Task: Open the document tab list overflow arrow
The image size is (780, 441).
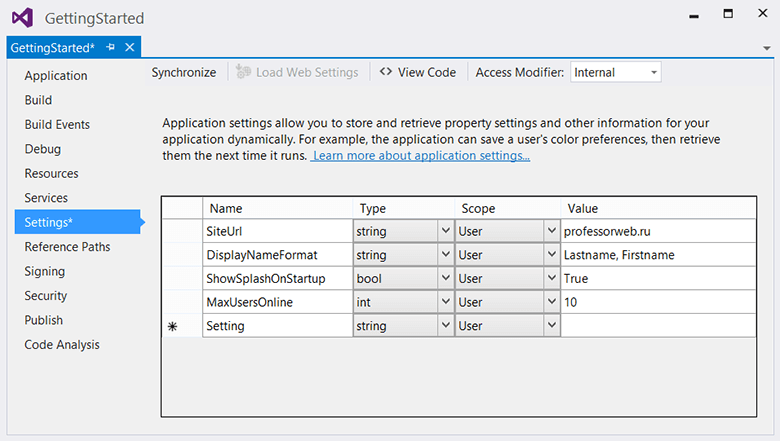Action: tap(767, 48)
